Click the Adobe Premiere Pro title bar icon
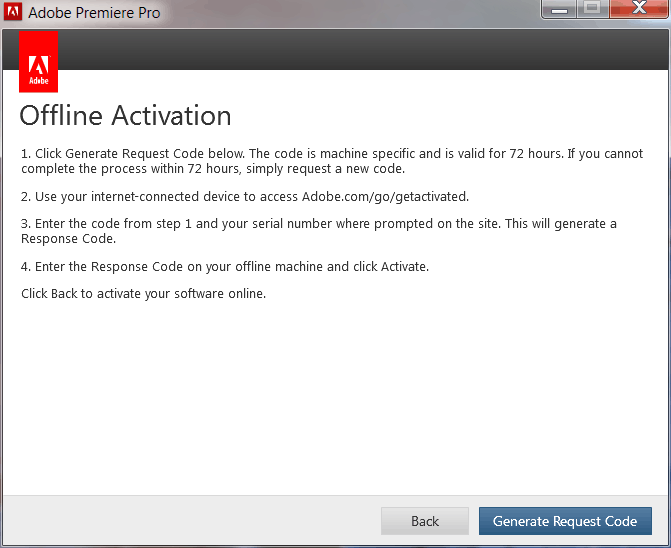 13,13
